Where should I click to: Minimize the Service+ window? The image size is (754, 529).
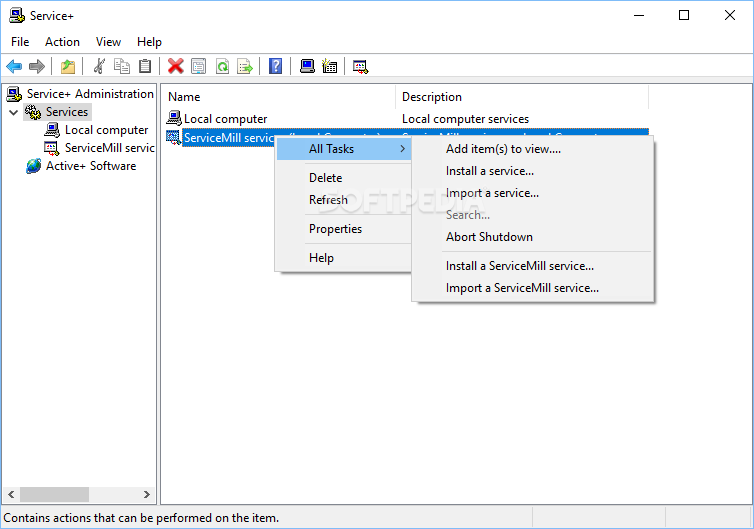point(639,15)
